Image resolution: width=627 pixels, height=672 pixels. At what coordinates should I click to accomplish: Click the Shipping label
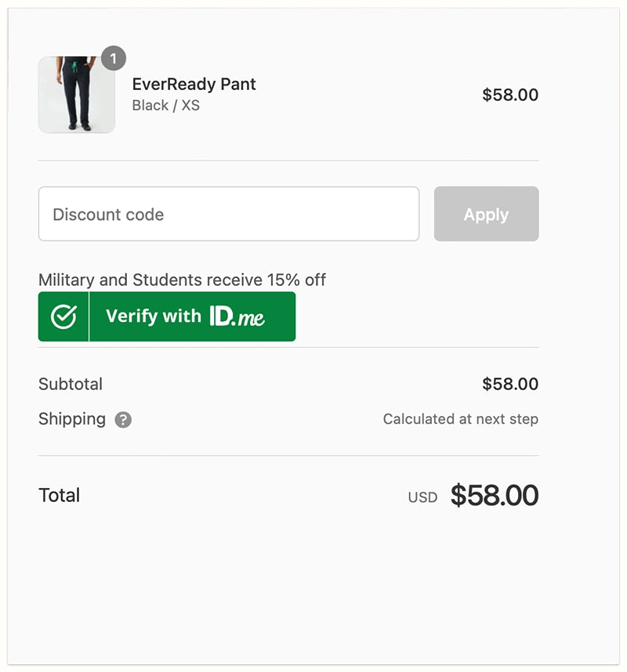(72, 419)
